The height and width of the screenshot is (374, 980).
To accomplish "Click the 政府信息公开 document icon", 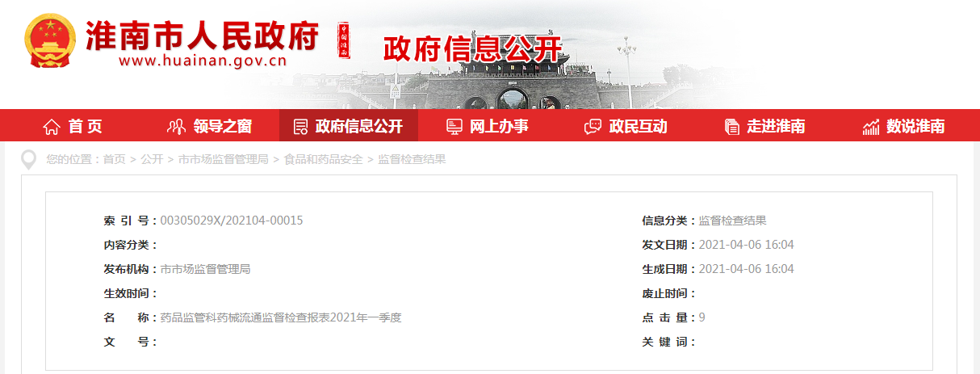I will point(300,127).
